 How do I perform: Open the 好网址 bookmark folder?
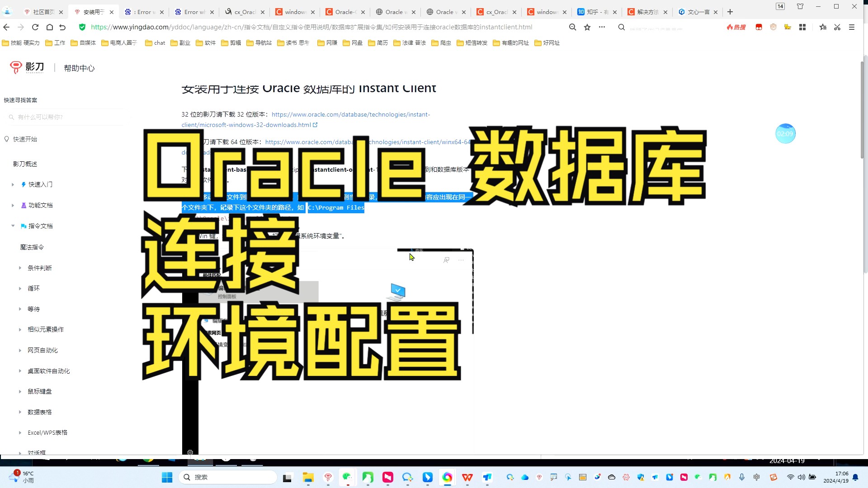point(547,43)
